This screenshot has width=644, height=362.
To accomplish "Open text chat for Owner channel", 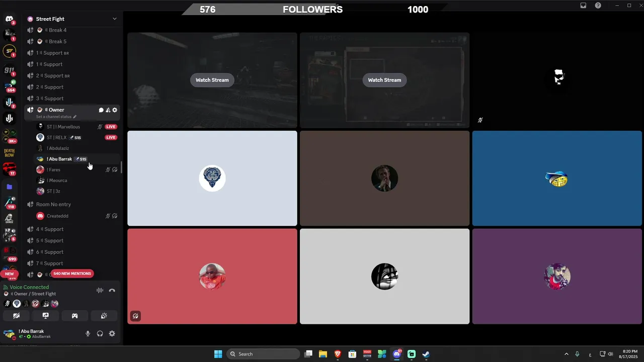I will (x=101, y=110).
